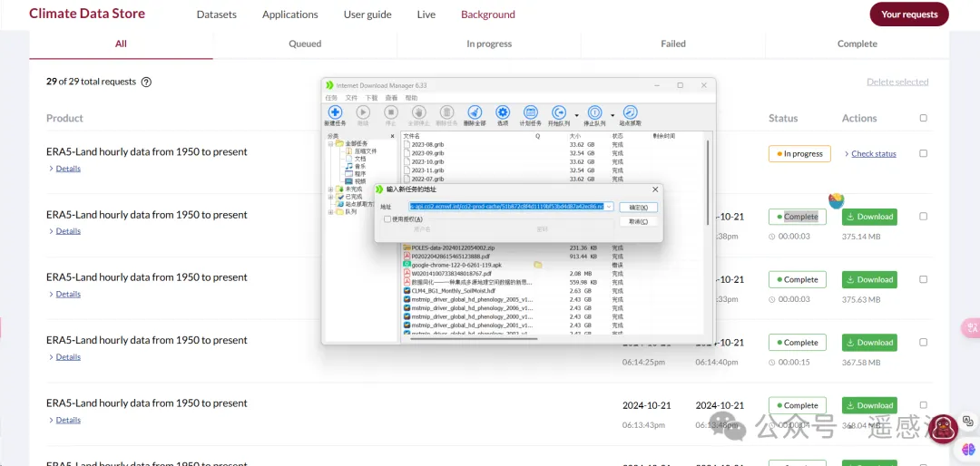Expand Details of the 375.14 MB request

[x=68, y=231]
